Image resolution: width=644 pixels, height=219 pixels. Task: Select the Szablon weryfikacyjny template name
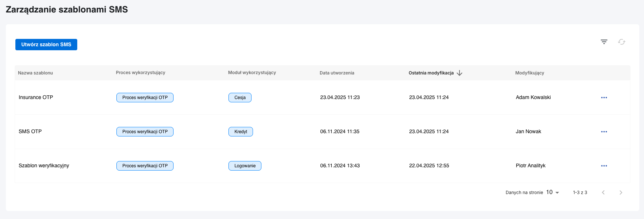(x=44, y=166)
